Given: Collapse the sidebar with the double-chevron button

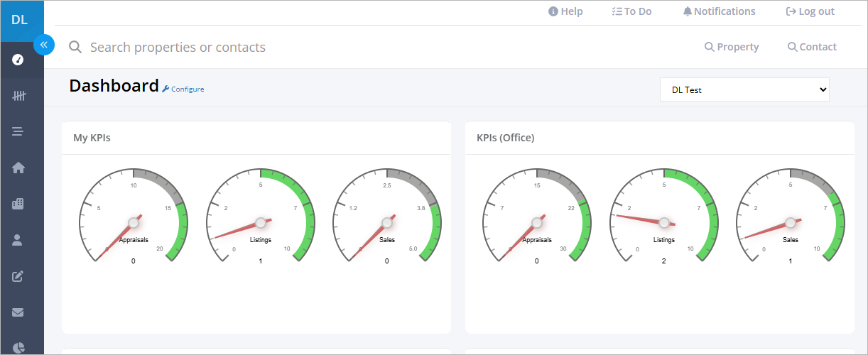Looking at the screenshot, I should 44,45.
